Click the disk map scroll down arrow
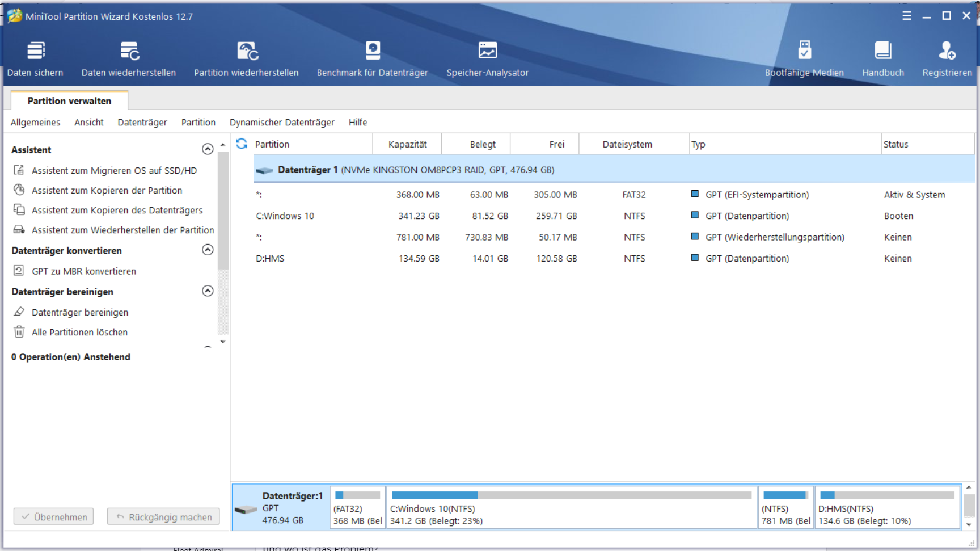 click(969, 525)
